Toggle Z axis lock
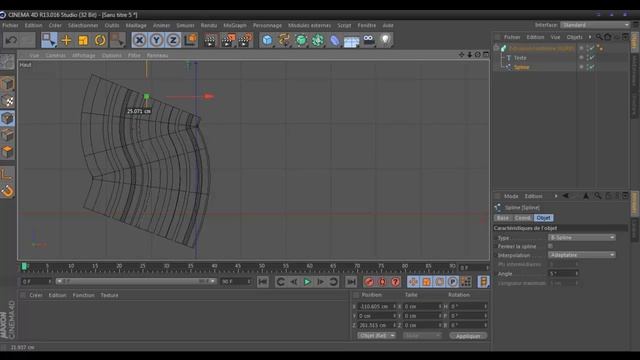This screenshot has height=360, width=640. pos(173,40)
